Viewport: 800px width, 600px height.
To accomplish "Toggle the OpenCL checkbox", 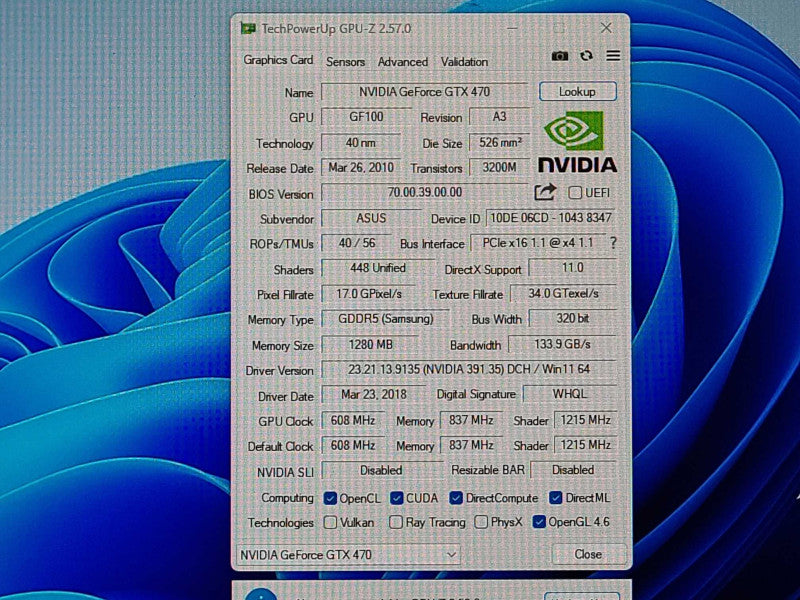I will 330,498.
